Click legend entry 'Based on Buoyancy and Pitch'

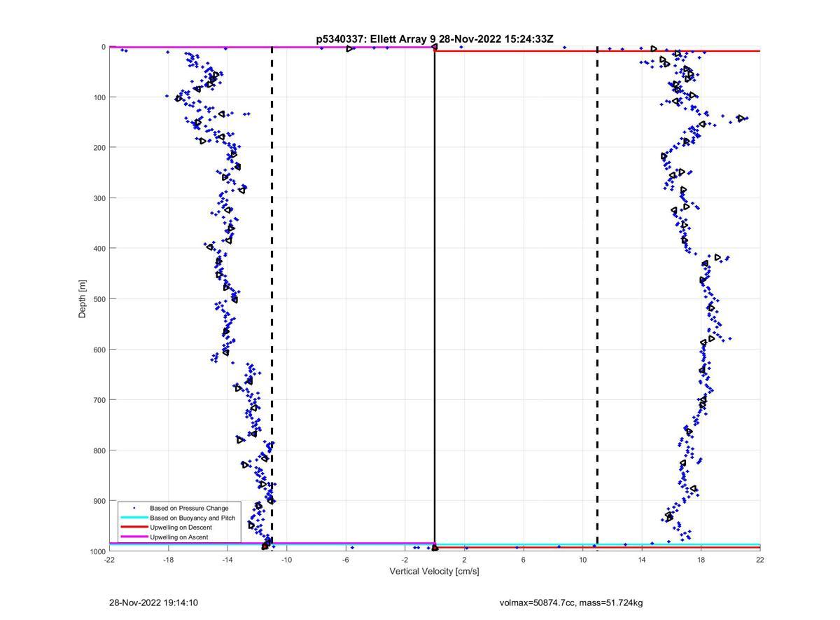[192, 518]
